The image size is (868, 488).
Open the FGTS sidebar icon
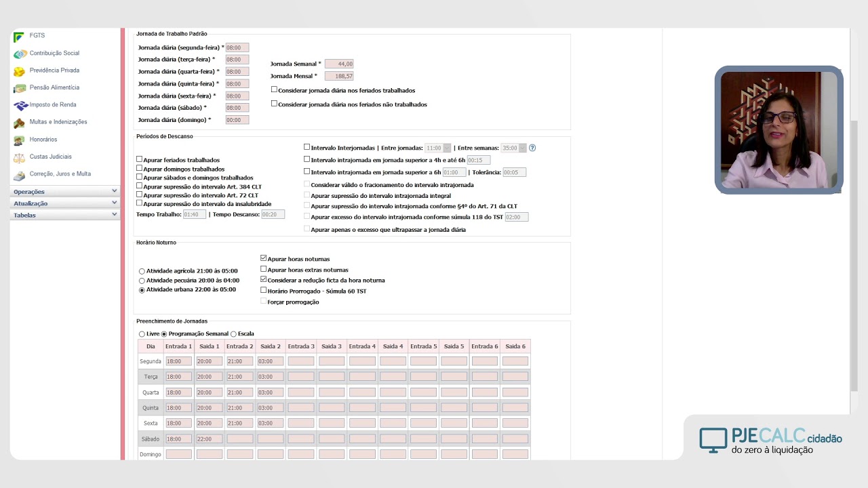(19, 37)
